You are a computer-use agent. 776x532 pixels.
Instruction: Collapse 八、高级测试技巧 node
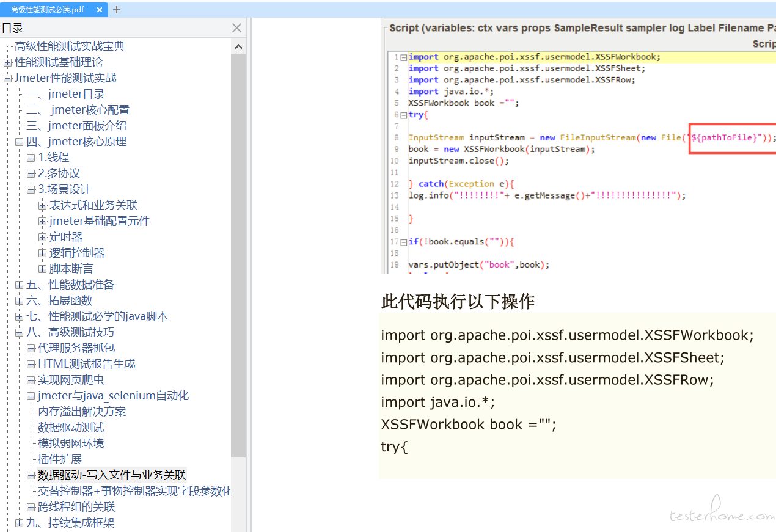[19, 332]
